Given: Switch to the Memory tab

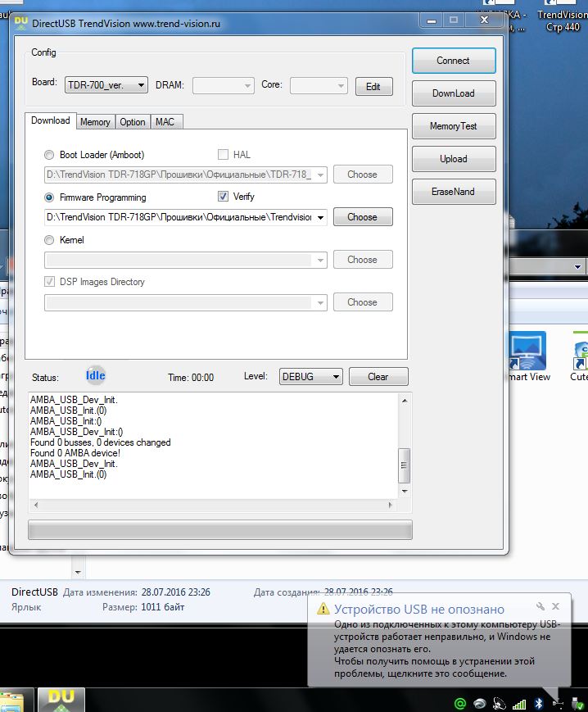Looking at the screenshot, I should (95, 122).
